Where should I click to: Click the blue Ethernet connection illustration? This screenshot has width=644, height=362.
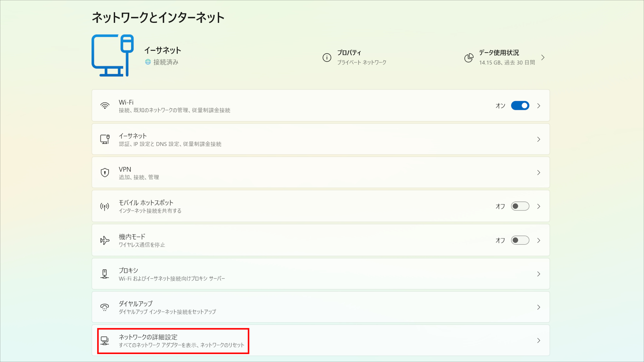[x=113, y=55]
